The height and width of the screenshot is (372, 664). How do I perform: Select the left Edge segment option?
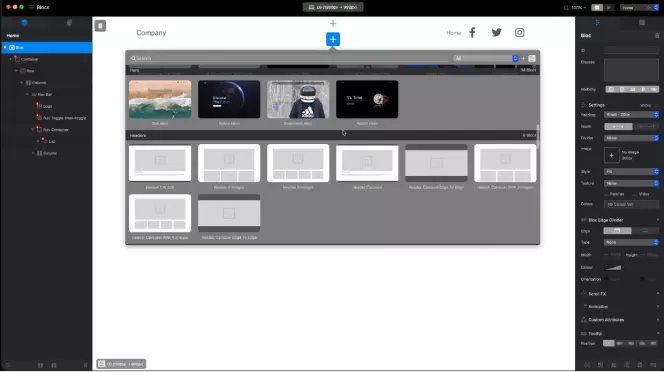point(617,231)
